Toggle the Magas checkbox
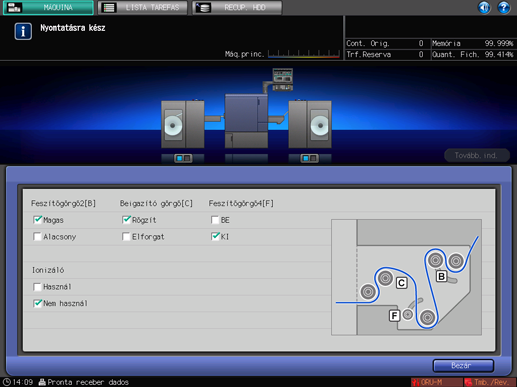This screenshot has height=387, width=517. point(37,220)
